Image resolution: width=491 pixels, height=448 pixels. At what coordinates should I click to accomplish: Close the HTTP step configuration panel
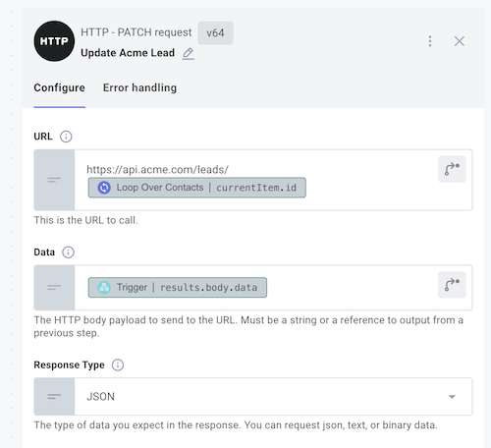click(460, 41)
